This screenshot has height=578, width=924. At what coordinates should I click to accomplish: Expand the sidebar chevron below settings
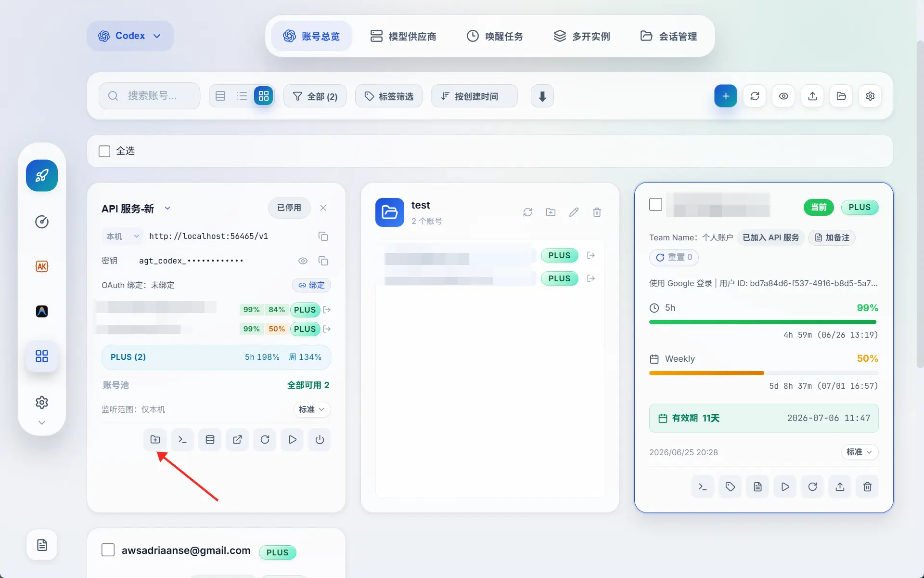tap(42, 423)
